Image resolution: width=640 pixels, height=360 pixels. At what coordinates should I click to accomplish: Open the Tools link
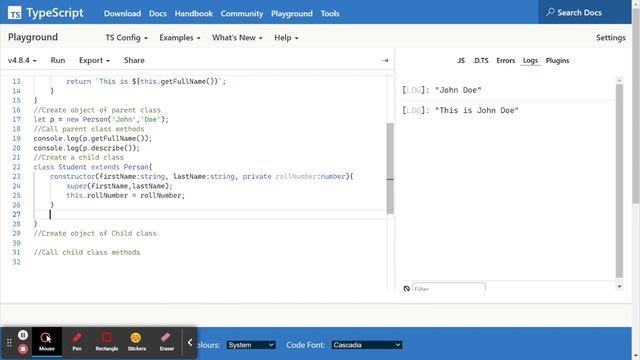point(330,13)
